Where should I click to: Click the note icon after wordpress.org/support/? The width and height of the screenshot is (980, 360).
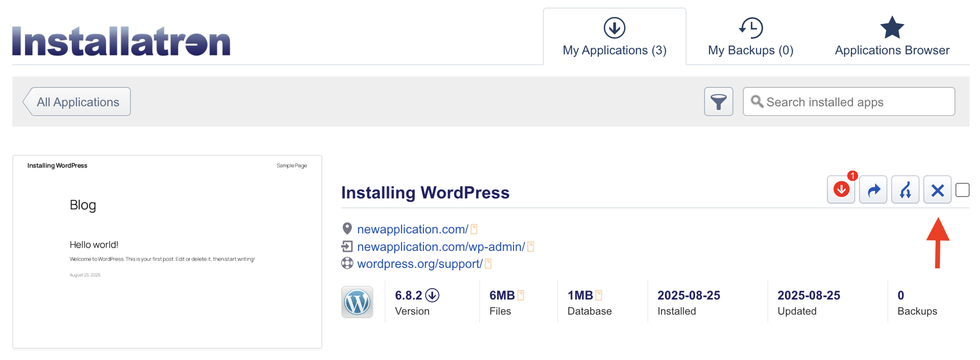tap(488, 264)
